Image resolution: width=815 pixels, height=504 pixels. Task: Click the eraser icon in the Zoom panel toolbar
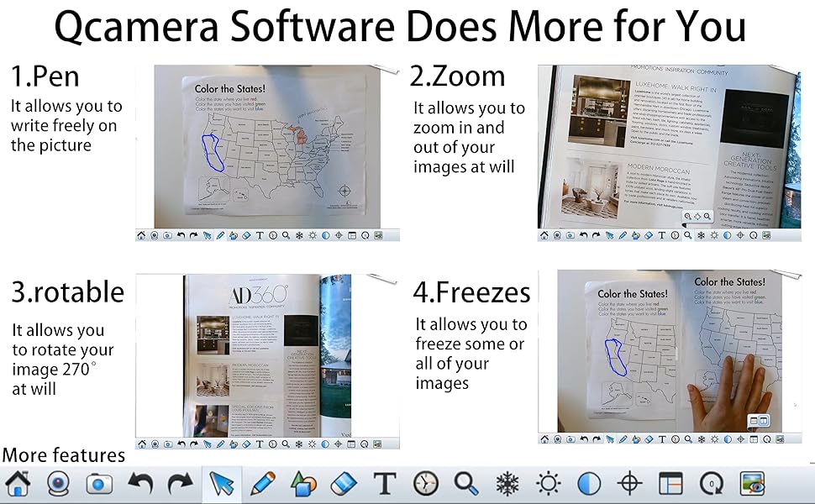click(x=648, y=235)
